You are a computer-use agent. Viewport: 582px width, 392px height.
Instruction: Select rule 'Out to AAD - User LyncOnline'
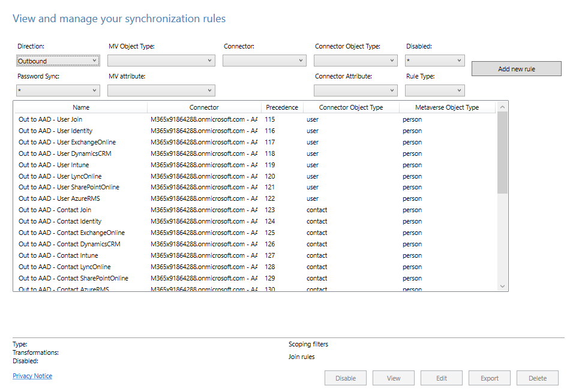[255, 176]
